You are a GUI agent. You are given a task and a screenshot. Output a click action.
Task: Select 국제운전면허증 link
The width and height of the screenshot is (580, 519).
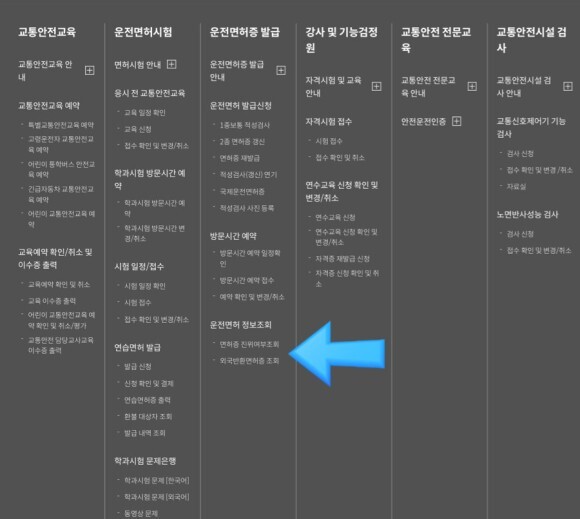[x=242, y=192]
